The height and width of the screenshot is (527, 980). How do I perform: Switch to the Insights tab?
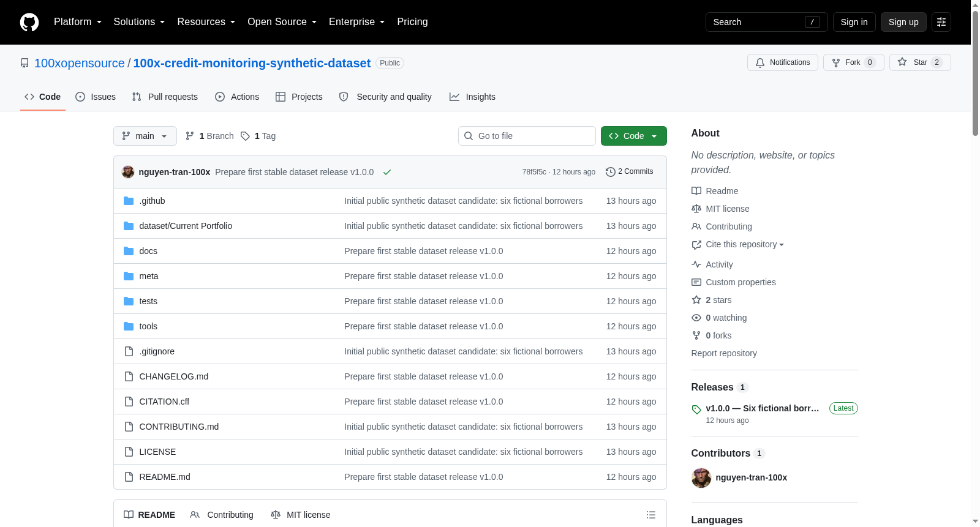click(472, 97)
